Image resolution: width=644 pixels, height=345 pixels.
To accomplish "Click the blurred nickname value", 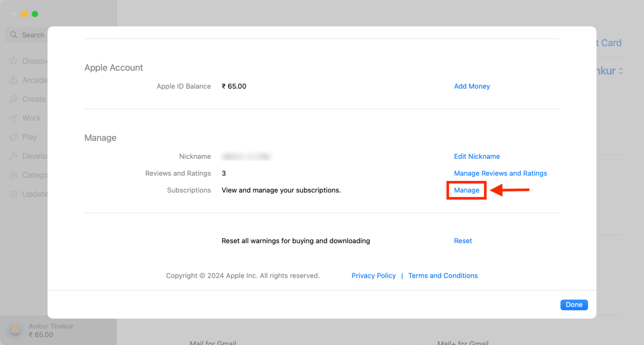I will 246,157.
